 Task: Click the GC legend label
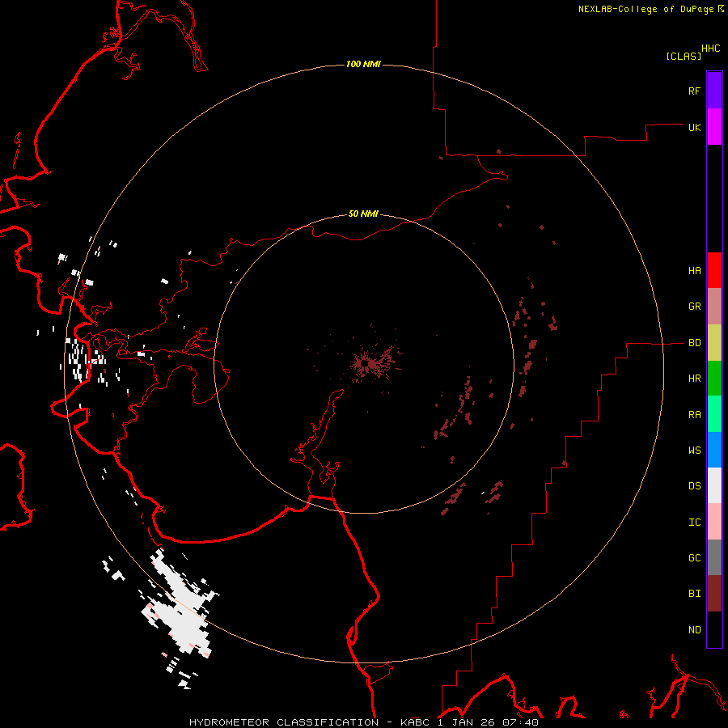[694, 558]
